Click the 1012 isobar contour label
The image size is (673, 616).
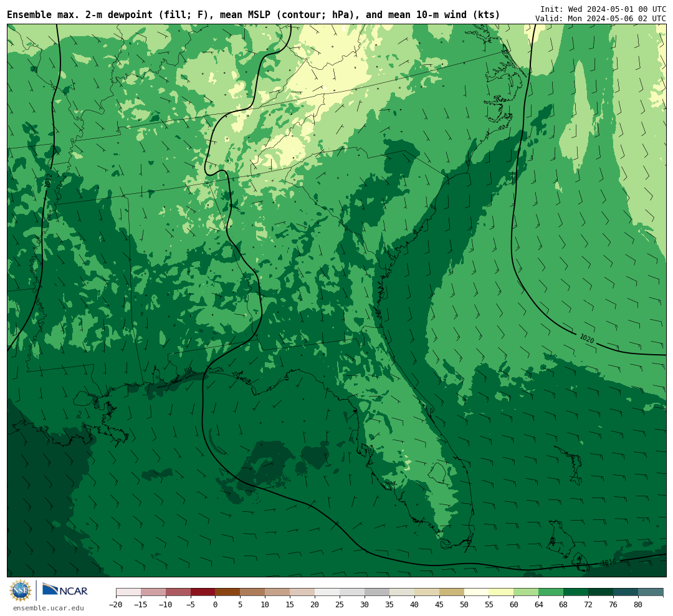[48, 180]
